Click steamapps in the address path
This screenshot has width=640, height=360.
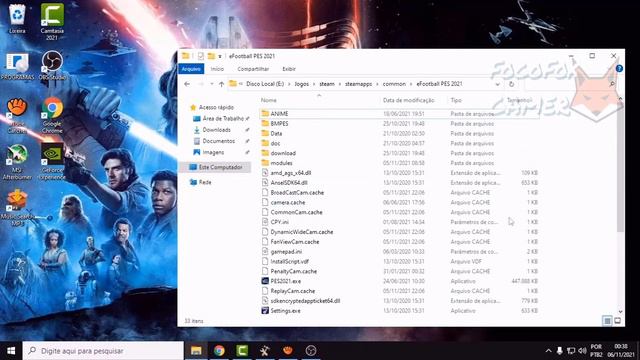coord(358,84)
